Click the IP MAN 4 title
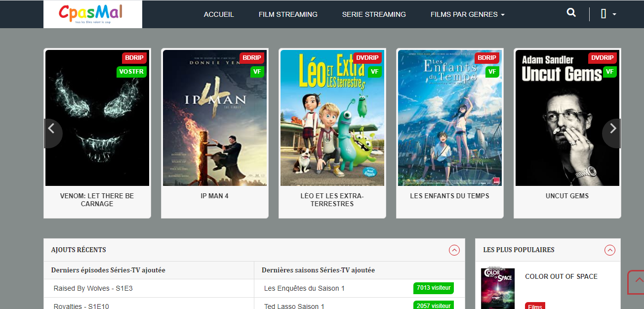 pyautogui.click(x=215, y=196)
